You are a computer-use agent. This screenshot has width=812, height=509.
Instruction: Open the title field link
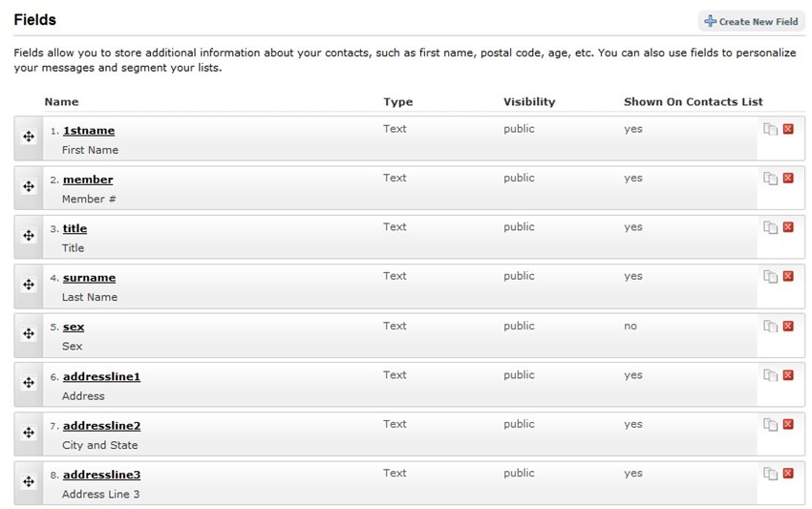tap(75, 229)
